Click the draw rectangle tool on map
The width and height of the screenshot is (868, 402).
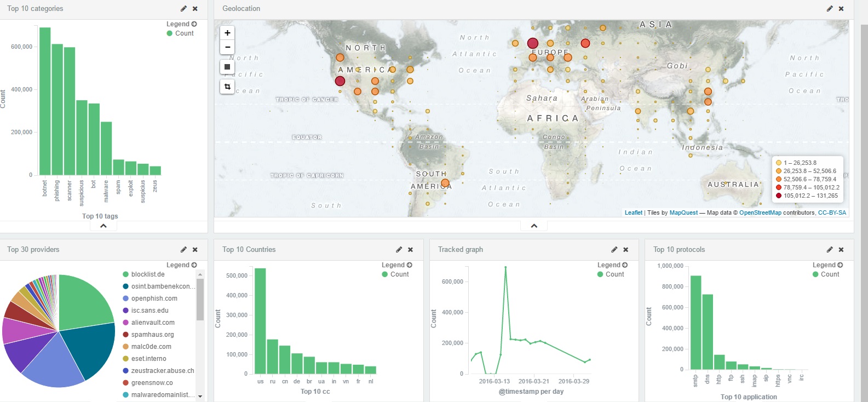[x=227, y=67]
